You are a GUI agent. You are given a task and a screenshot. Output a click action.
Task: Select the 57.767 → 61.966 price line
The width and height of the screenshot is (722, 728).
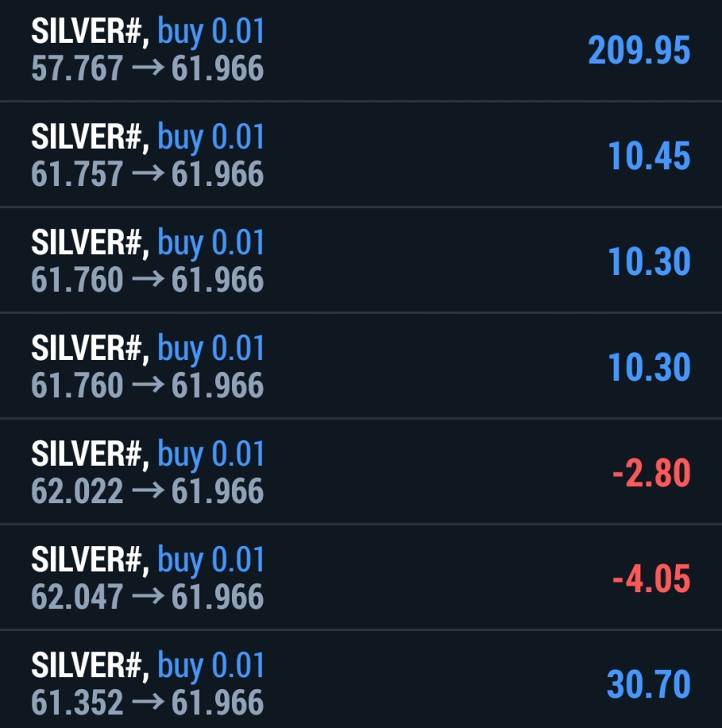pos(147,69)
